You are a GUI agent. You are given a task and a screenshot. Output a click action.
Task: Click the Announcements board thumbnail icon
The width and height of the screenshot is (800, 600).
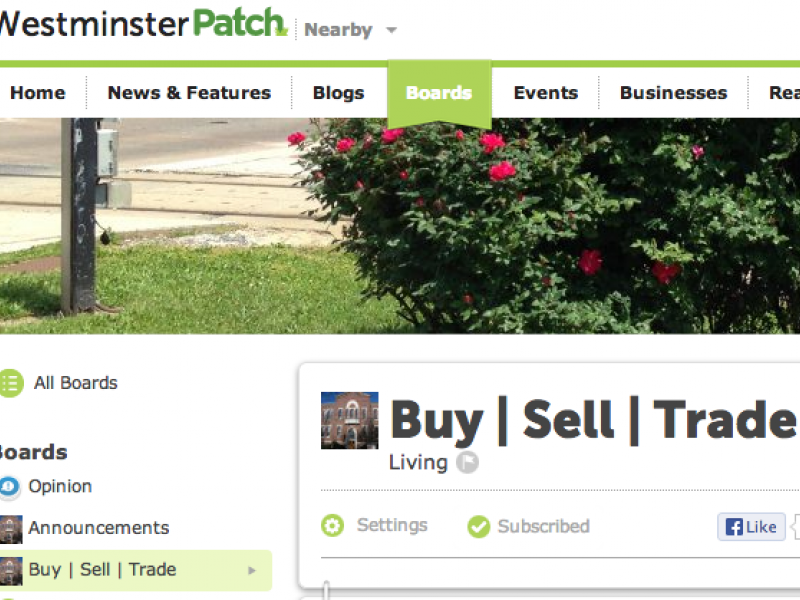11,529
